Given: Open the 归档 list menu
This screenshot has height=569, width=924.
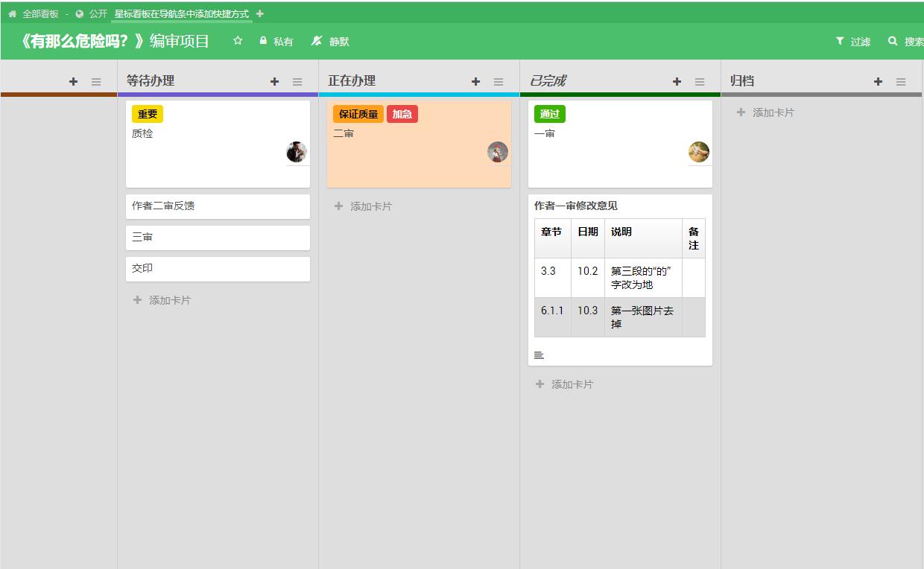Looking at the screenshot, I should pyautogui.click(x=901, y=82).
